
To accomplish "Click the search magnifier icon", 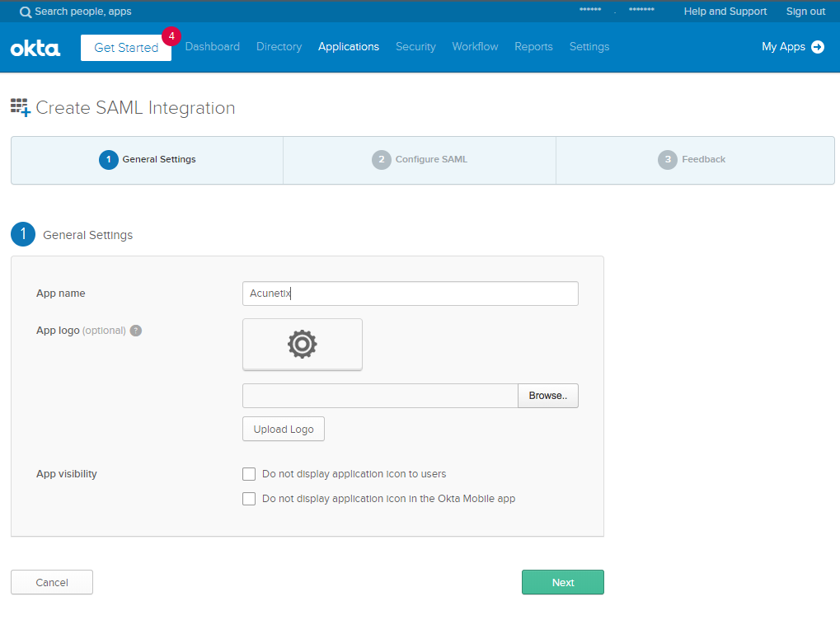I will (x=26, y=12).
